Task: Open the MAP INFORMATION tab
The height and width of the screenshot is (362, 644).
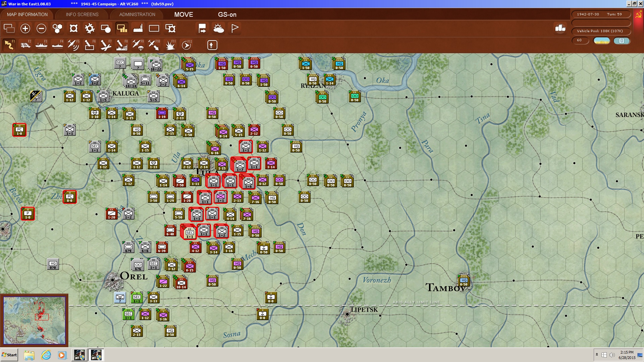Action: click(x=27, y=14)
